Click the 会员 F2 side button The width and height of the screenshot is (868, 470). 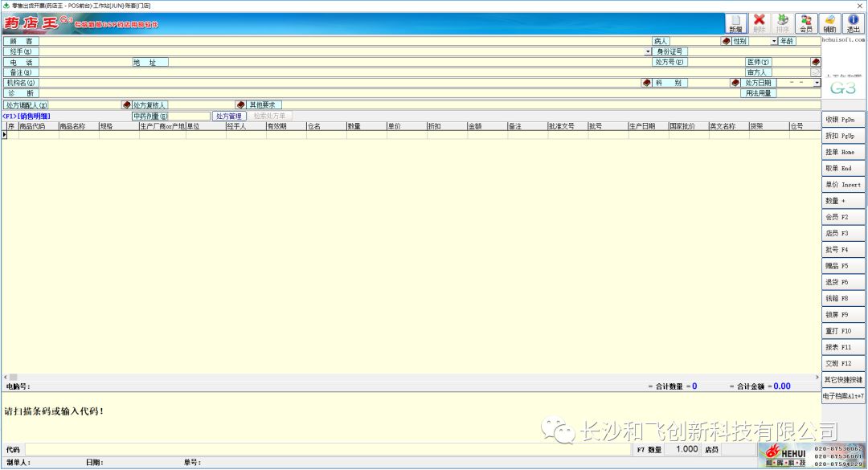coord(843,217)
